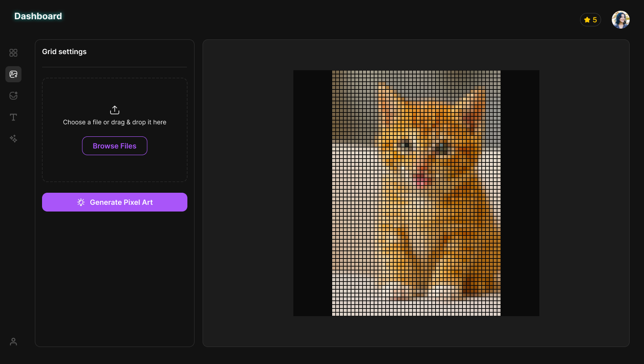This screenshot has height=364, width=644.
Task: Select the Text tool in the sidebar
Action: pyautogui.click(x=13, y=117)
